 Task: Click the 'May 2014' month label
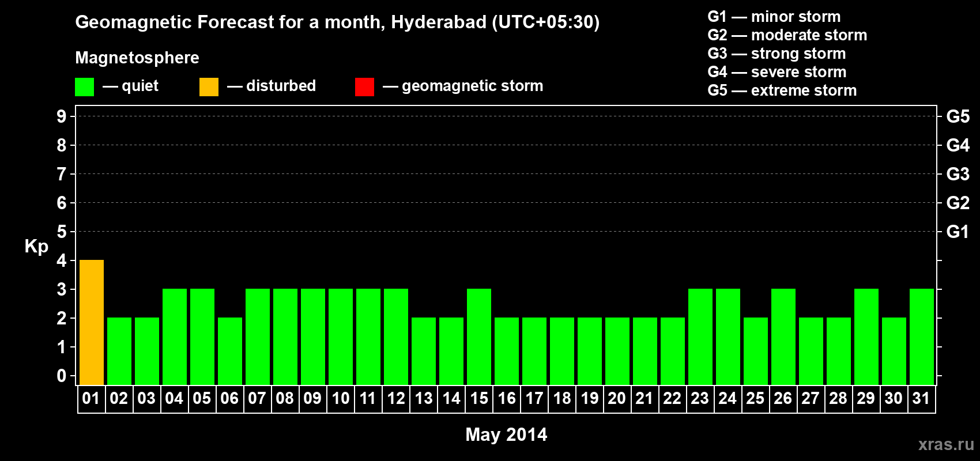tap(506, 434)
